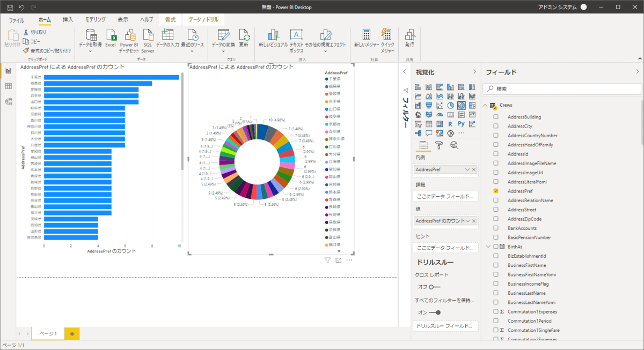The image size is (644, 350).
Task: Choose the Python visual (Py) icon
Action: point(462,124)
